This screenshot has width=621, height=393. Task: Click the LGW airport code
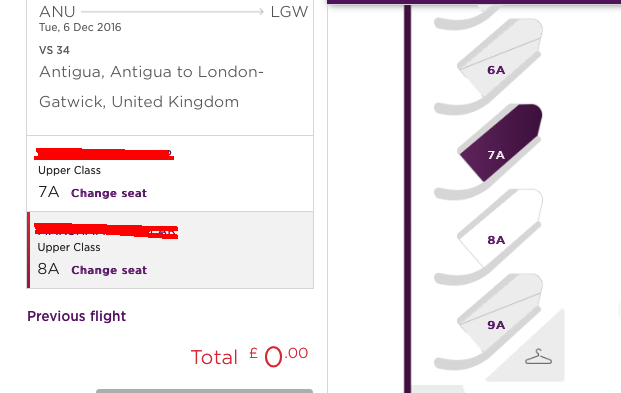(x=289, y=12)
